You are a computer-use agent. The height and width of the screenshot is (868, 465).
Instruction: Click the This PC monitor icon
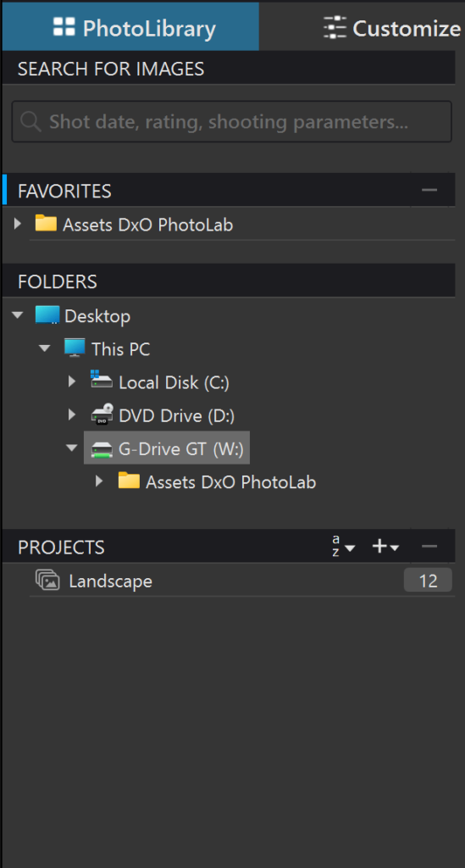click(75, 348)
